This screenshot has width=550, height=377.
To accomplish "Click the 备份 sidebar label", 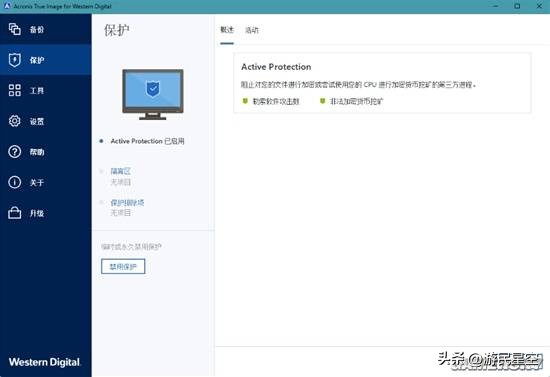I will pos(37,29).
